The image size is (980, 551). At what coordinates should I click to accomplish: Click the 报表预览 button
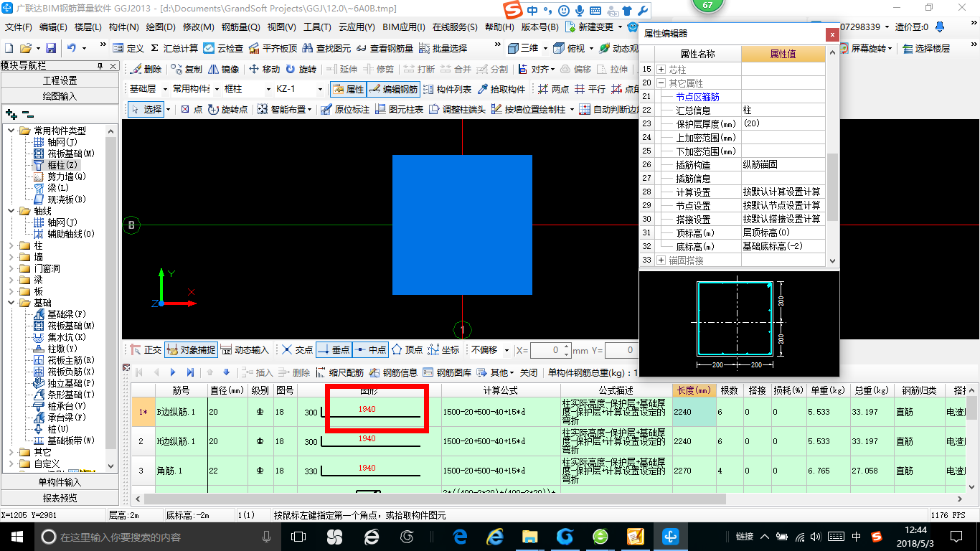pyautogui.click(x=60, y=497)
